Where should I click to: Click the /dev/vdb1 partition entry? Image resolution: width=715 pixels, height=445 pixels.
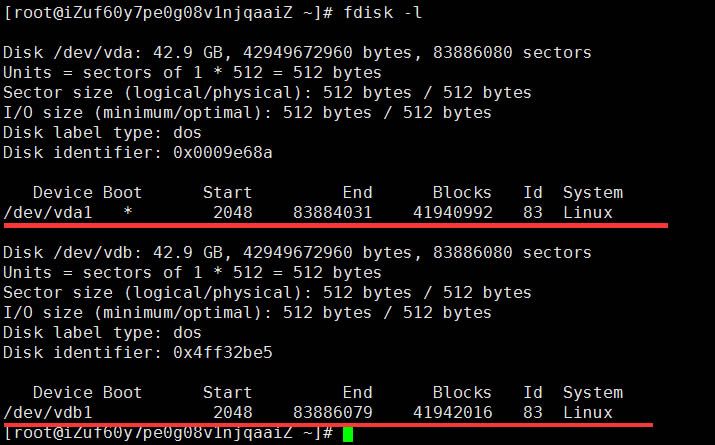pyautogui.click(x=308, y=413)
